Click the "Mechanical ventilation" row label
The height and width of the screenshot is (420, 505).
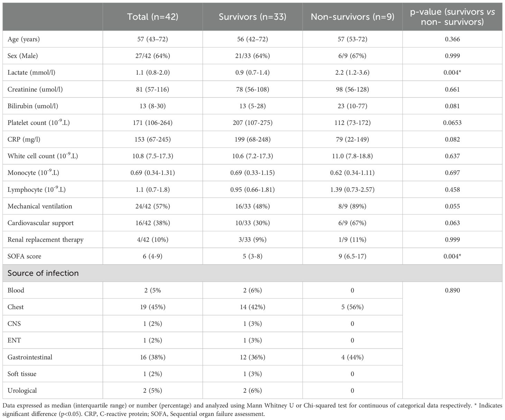click(40, 206)
